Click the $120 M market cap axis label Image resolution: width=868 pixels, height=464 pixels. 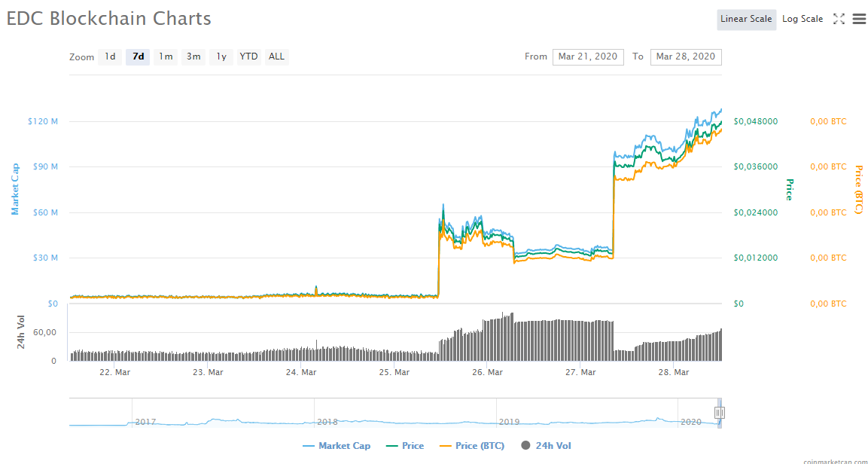[43, 121]
